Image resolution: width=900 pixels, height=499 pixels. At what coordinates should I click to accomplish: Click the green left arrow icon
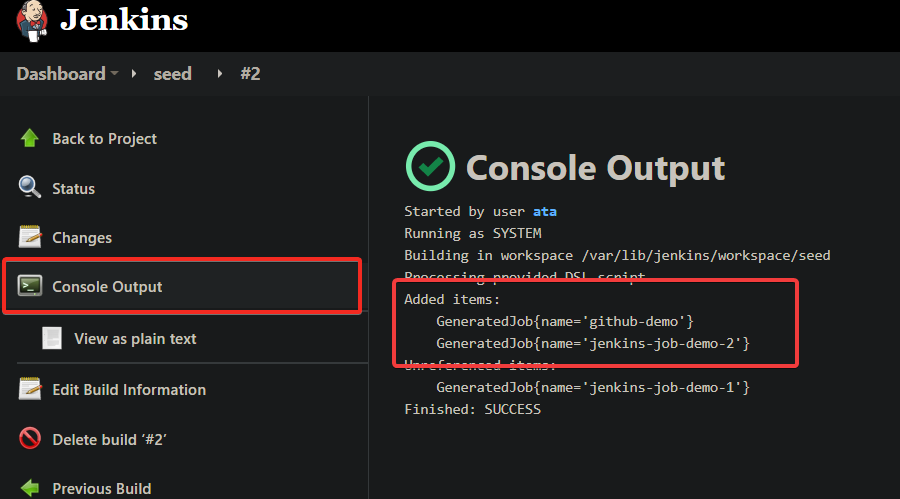pyautogui.click(x=30, y=488)
